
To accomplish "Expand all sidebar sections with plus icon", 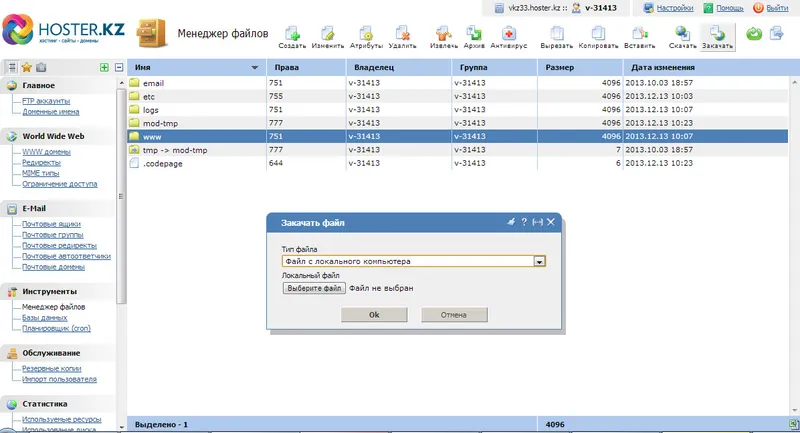I will coord(104,67).
